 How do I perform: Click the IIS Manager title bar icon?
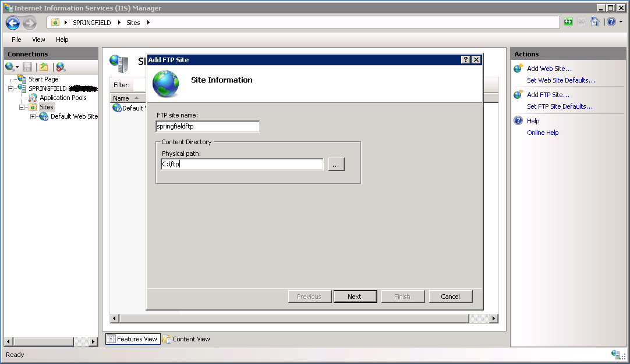(8, 8)
